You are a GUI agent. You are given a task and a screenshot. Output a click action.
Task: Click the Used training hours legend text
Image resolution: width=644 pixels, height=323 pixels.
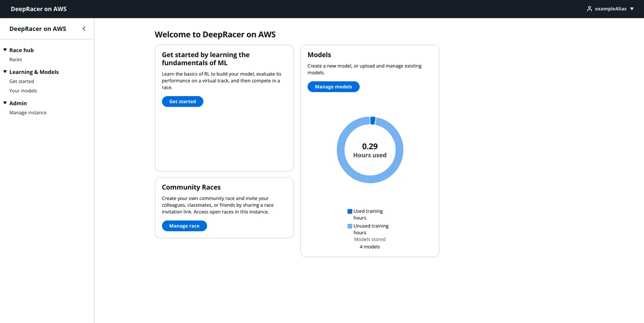[368, 214]
